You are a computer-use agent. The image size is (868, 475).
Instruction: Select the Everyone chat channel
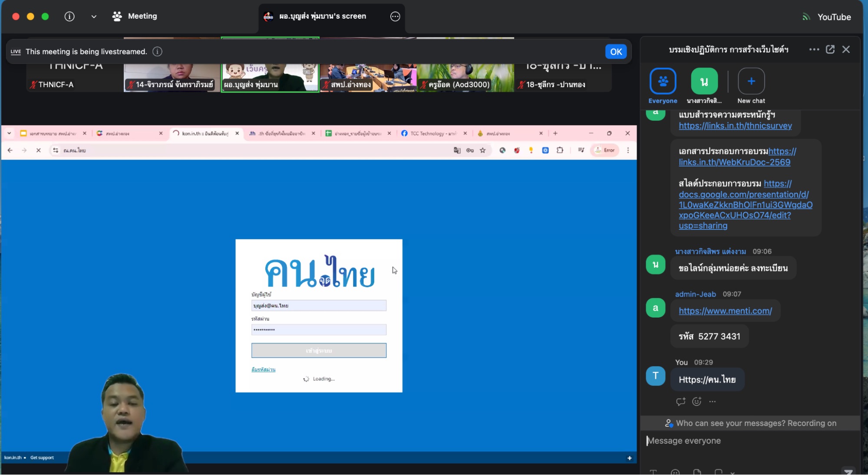[663, 81]
